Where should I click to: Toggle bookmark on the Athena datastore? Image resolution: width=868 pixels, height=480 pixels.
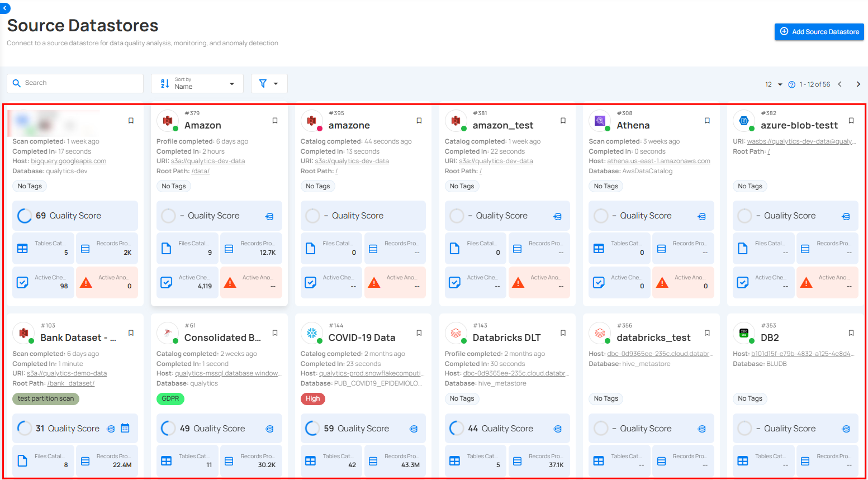[x=707, y=121]
